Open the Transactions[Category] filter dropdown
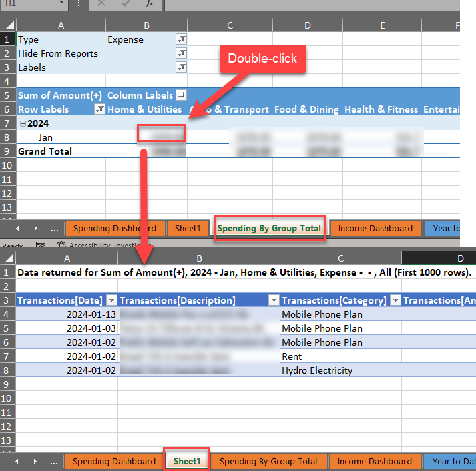 395,300
